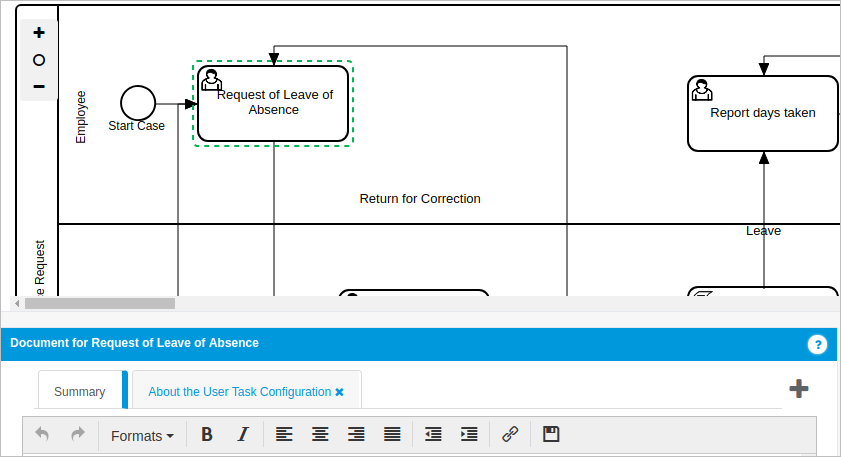This screenshot has height=457, width=841.
Task: Add a new document tab with plus icon
Action: 798,389
